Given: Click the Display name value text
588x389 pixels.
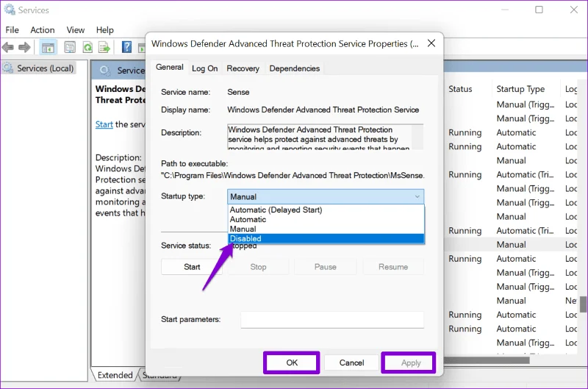Looking at the screenshot, I should click(x=323, y=110).
